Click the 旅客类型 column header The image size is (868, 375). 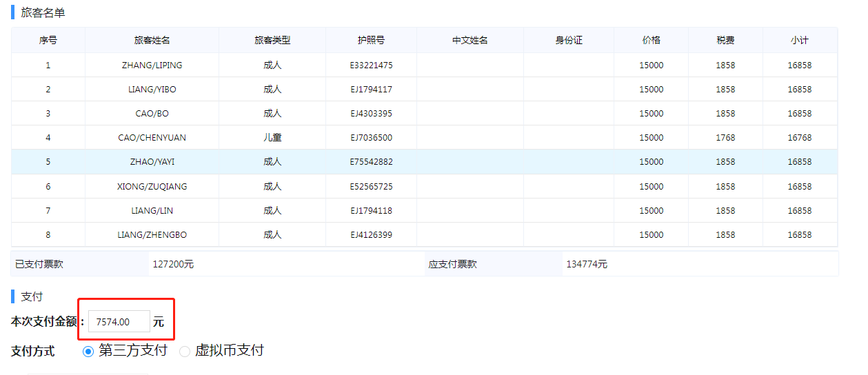[x=272, y=41]
